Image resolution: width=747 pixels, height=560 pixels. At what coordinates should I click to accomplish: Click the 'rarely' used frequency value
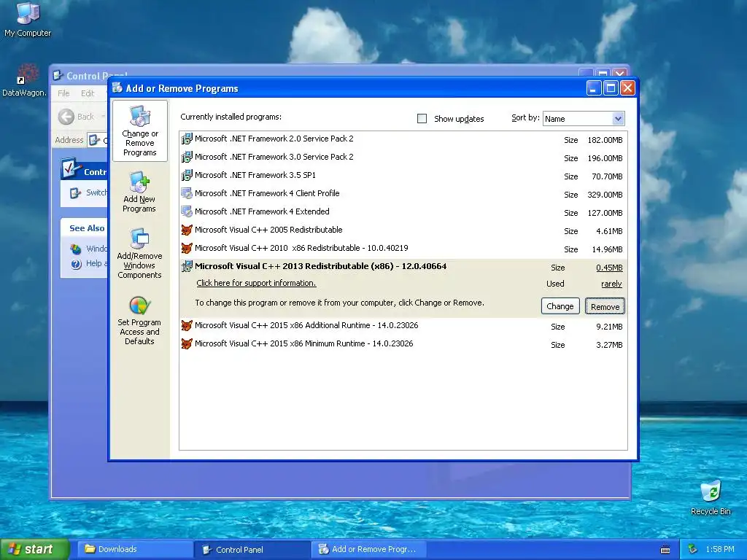(612, 284)
